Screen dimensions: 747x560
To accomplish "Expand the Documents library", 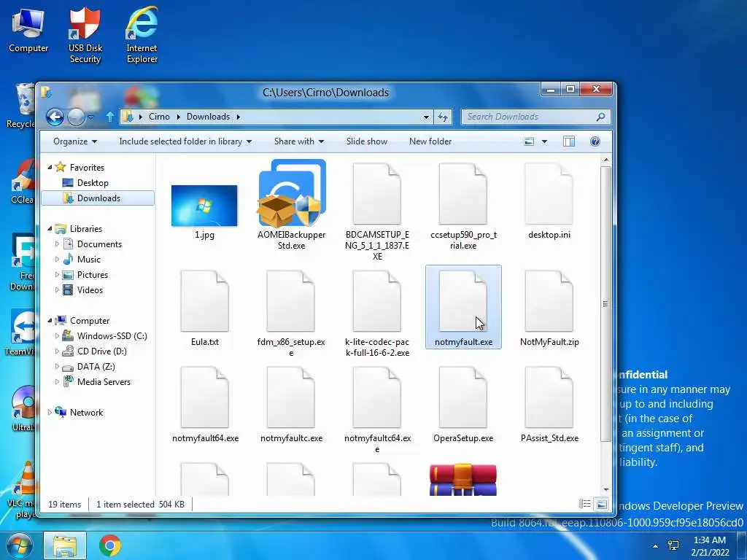I will pyautogui.click(x=57, y=244).
